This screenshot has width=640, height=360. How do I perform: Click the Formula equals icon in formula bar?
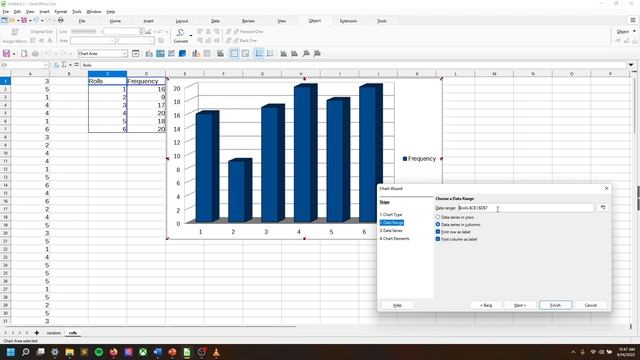point(76,65)
